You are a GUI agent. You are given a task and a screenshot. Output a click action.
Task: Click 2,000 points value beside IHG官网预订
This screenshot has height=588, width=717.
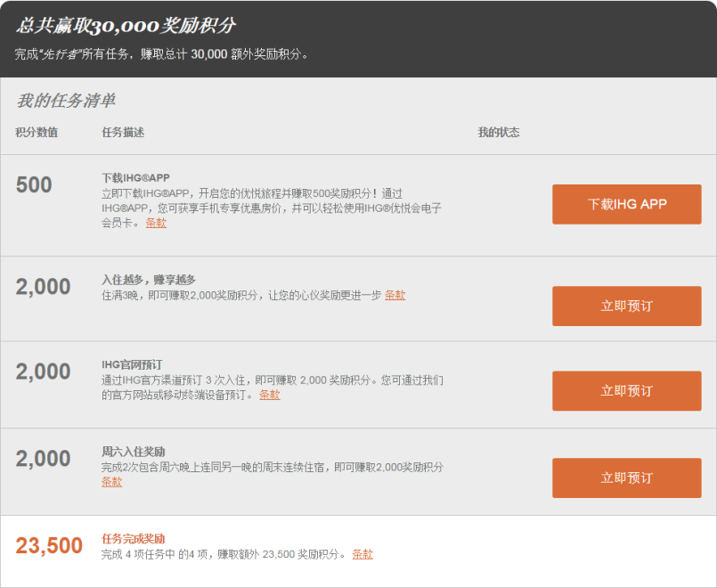[43, 372]
